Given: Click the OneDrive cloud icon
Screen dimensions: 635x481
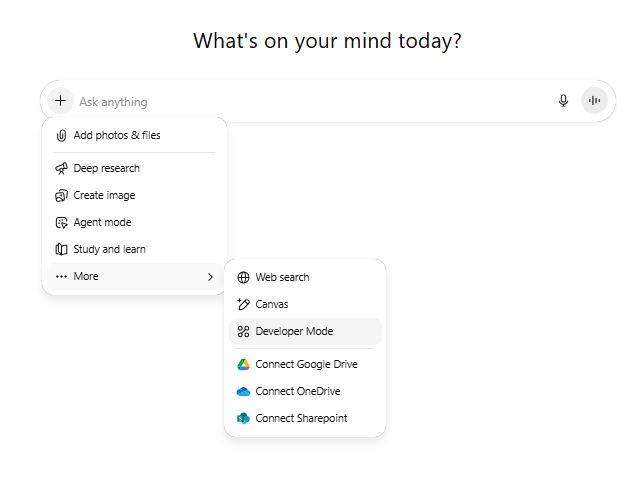Looking at the screenshot, I should click(x=243, y=392).
